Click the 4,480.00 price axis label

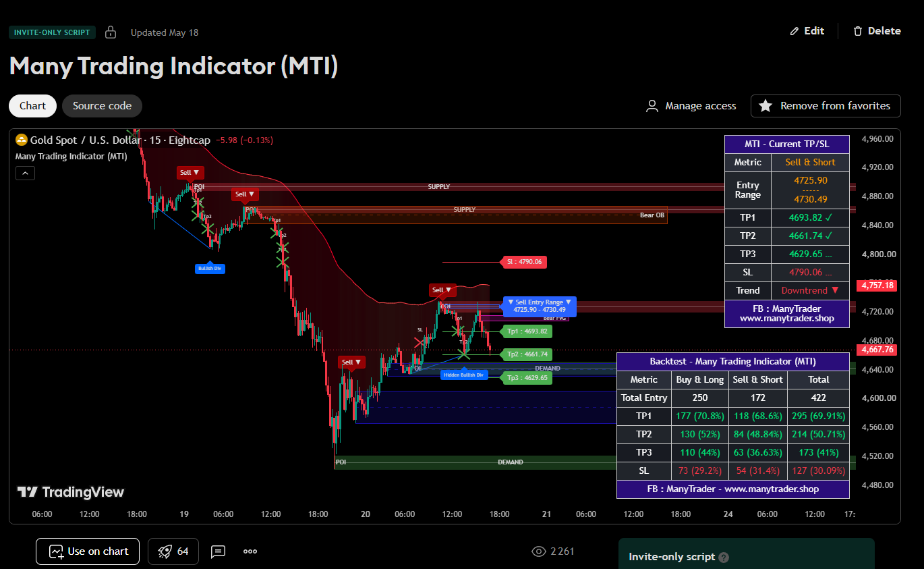(877, 485)
